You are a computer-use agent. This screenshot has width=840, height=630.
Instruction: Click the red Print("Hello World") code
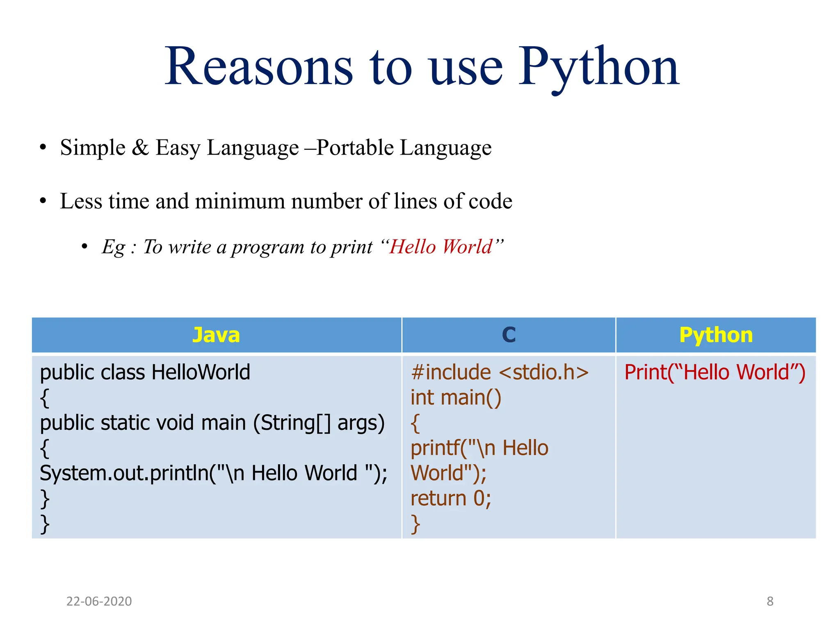pos(715,372)
